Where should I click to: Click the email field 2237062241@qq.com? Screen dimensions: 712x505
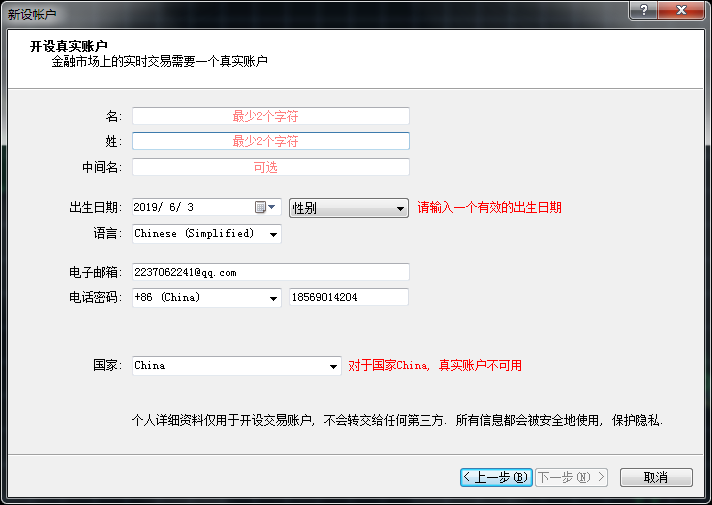click(271, 272)
